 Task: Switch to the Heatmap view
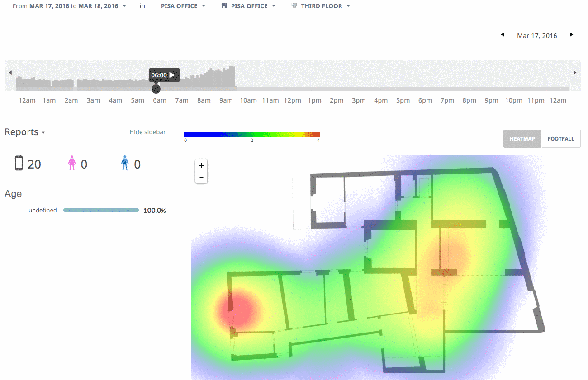(x=522, y=139)
